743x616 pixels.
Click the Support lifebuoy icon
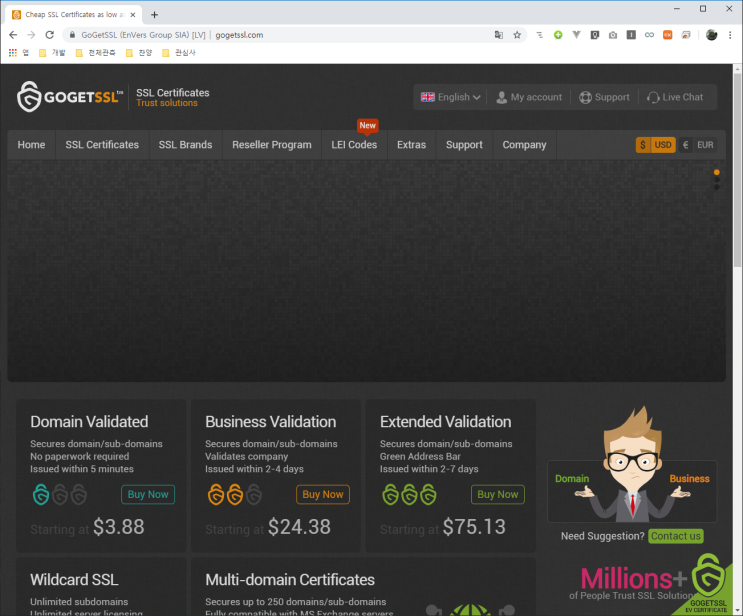[585, 97]
